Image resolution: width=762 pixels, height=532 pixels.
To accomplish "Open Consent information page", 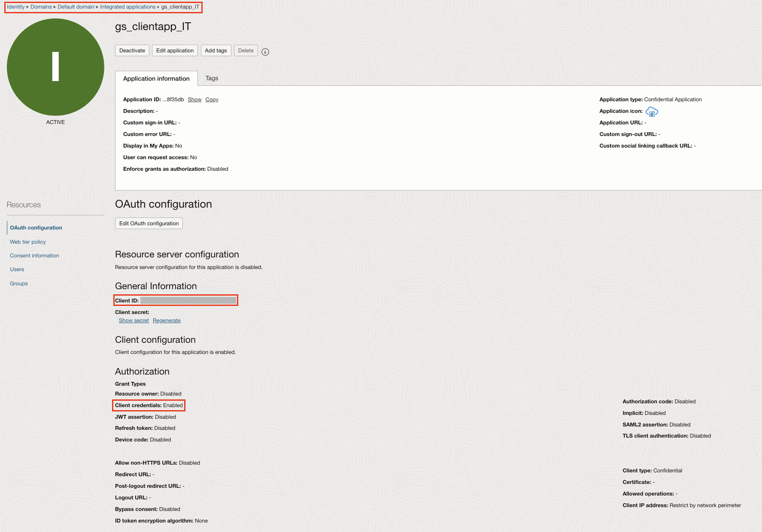I will coord(34,255).
